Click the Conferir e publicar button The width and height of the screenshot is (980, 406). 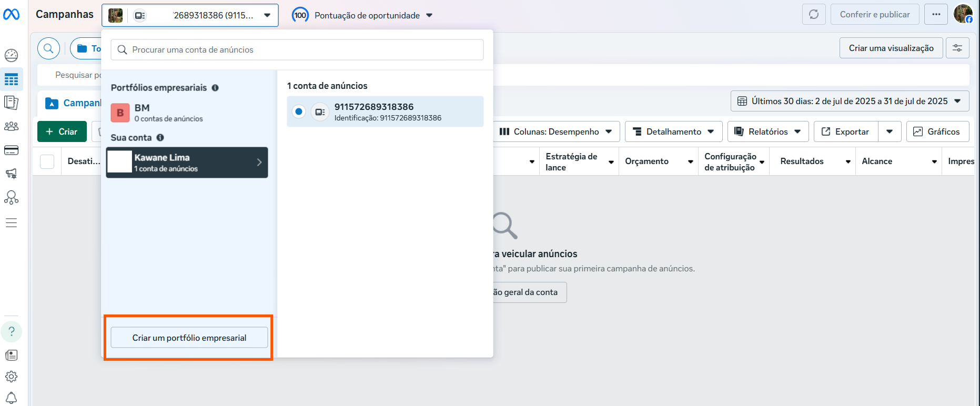[875, 15]
